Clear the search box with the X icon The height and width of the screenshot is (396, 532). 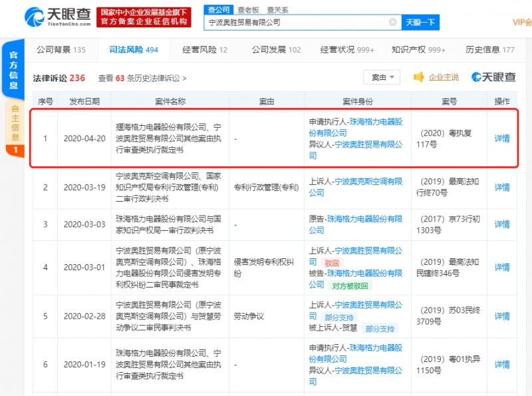click(x=393, y=23)
